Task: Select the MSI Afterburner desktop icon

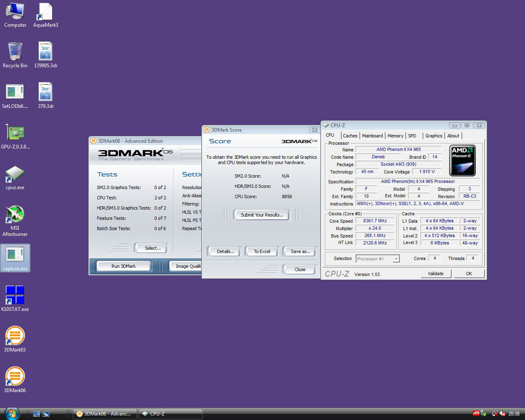Action: point(15,221)
